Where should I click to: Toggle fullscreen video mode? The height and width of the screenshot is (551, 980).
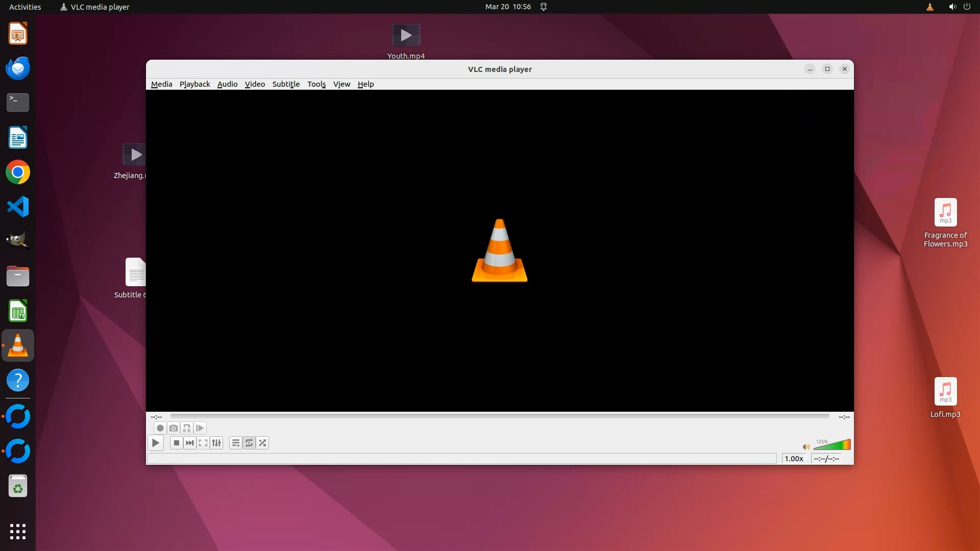coord(203,443)
